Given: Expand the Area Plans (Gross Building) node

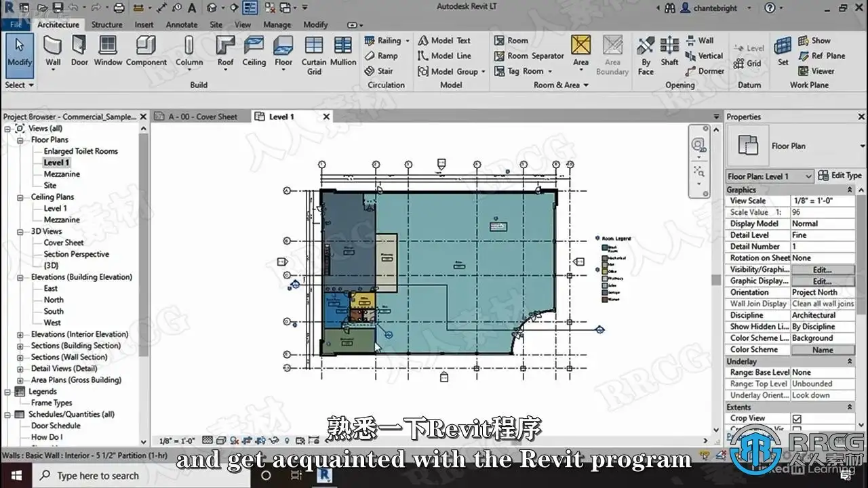Looking at the screenshot, I should coord(20,380).
